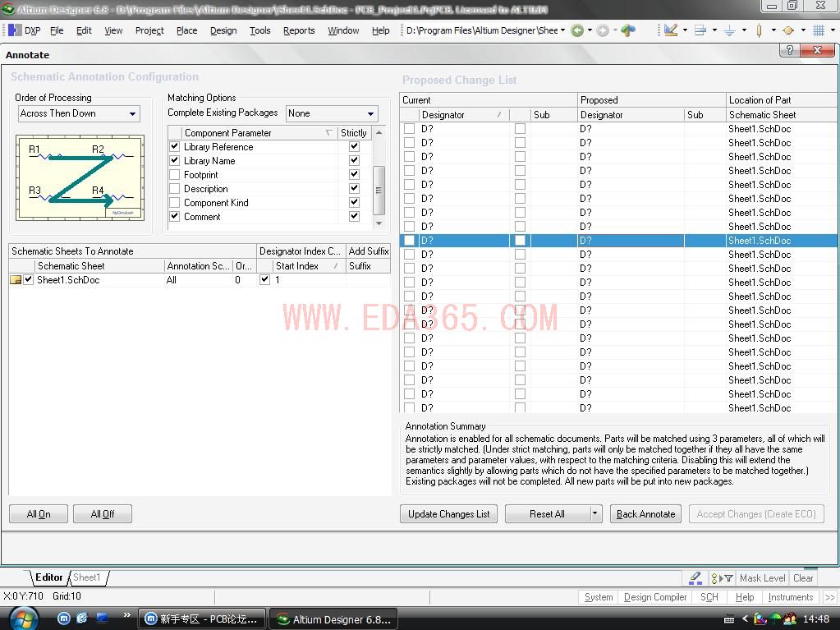This screenshot has height=630, width=840.
Task: Click the green Back navigation arrow
Action: click(x=577, y=30)
